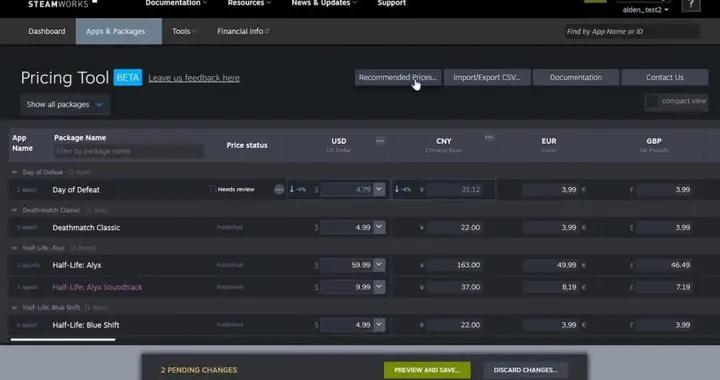This screenshot has height=380, width=720.
Task: Click the Day of Defeat row options ellipsis
Action: (x=279, y=190)
